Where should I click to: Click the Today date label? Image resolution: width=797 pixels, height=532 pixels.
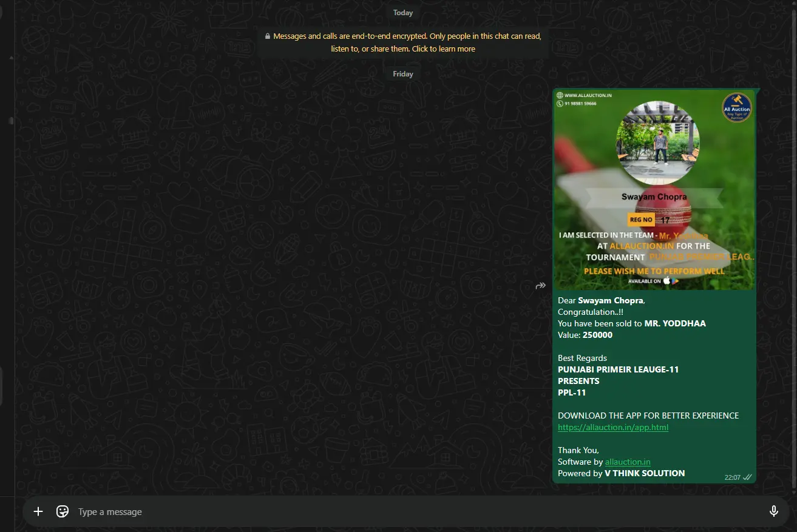tap(403, 13)
